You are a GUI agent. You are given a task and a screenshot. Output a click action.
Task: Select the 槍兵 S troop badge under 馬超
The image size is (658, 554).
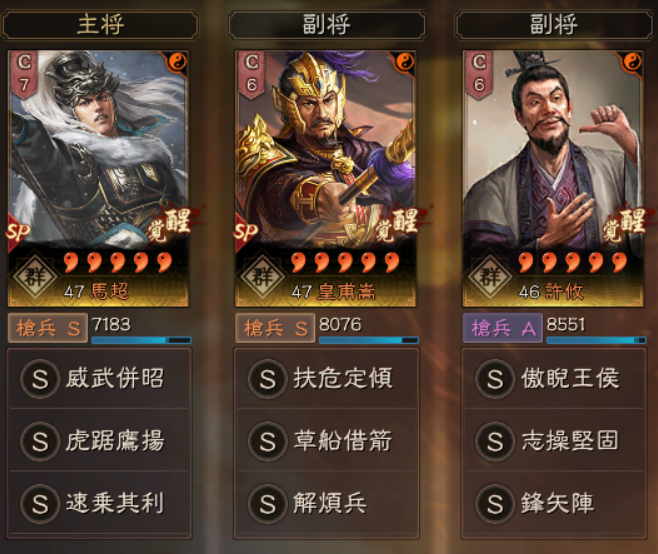point(48,328)
